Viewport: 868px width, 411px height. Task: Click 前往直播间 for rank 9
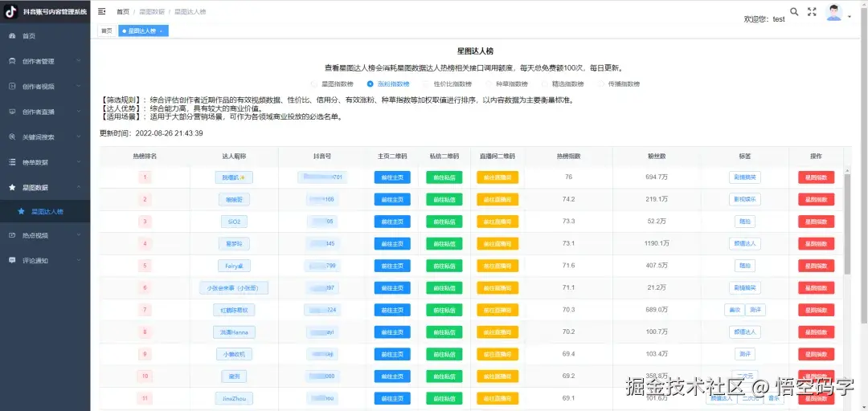[497, 355]
